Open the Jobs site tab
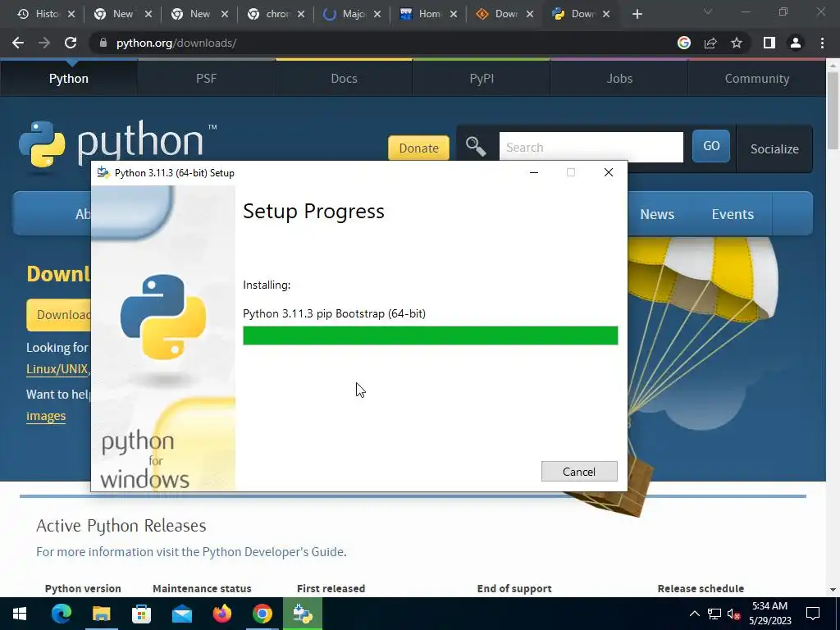 619,79
